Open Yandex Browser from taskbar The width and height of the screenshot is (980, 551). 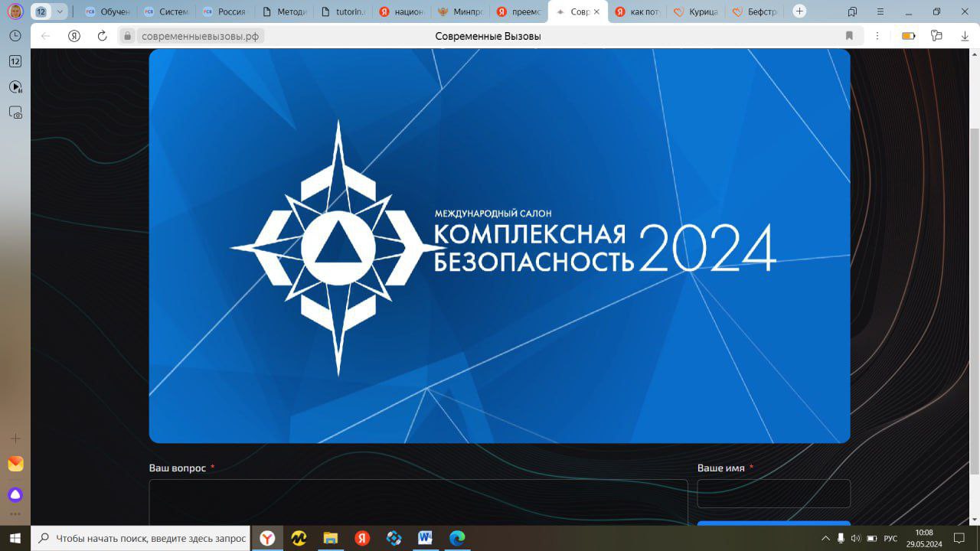pos(267,539)
